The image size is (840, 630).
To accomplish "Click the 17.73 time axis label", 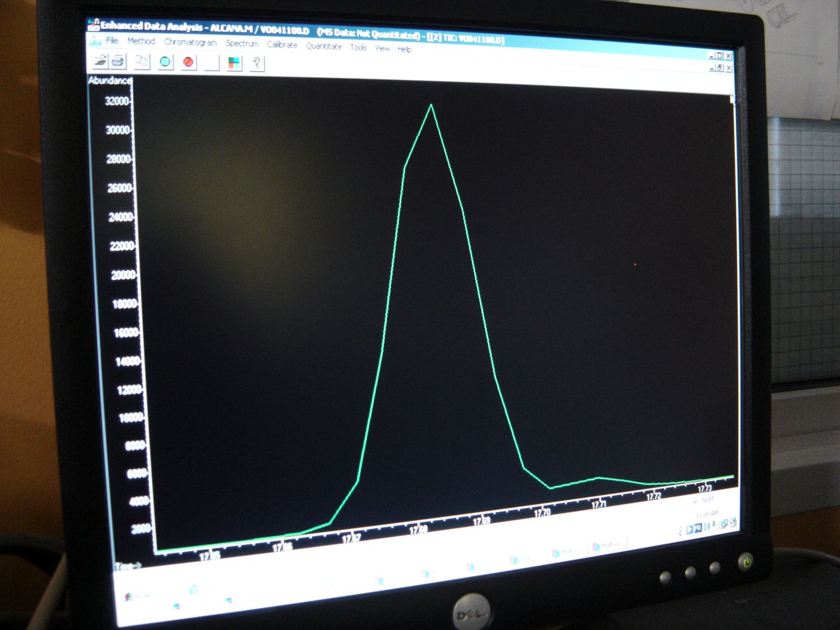I will click(705, 488).
